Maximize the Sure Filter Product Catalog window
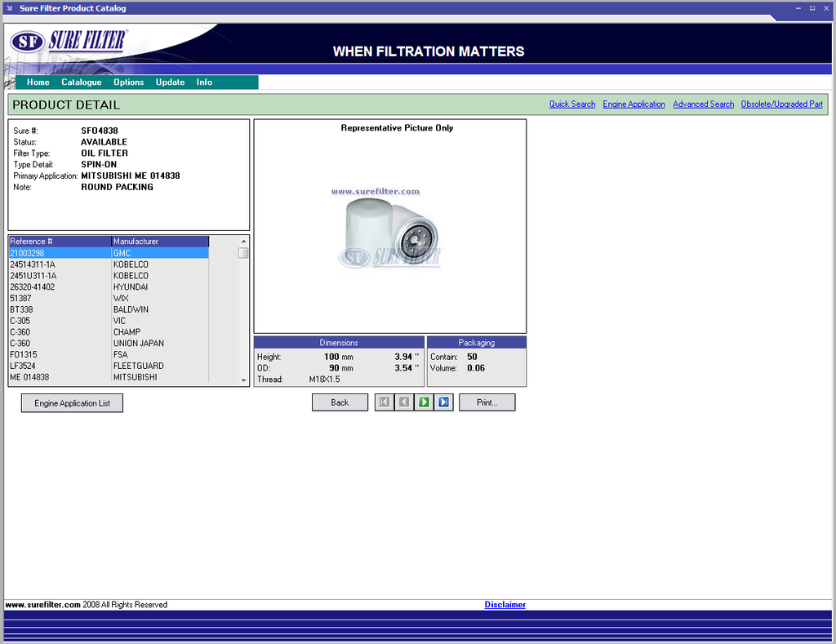 [812, 8]
